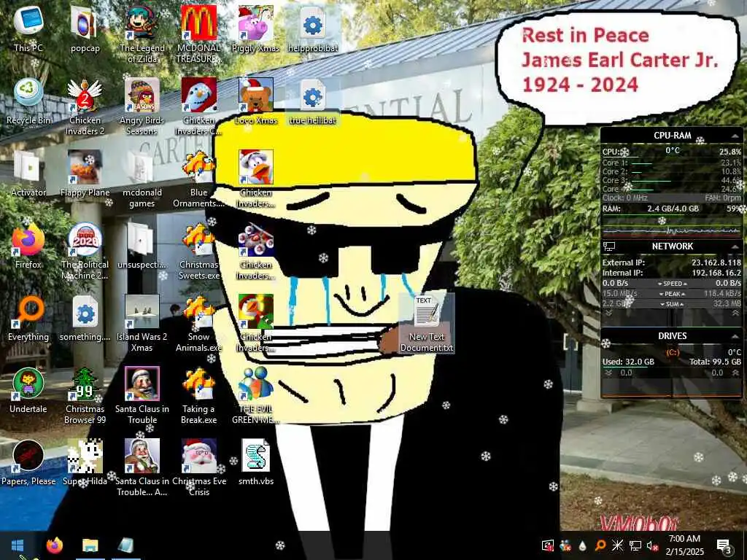Collapse the DRIVES widget section
747x560 pixels.
[x=735, y=336]
